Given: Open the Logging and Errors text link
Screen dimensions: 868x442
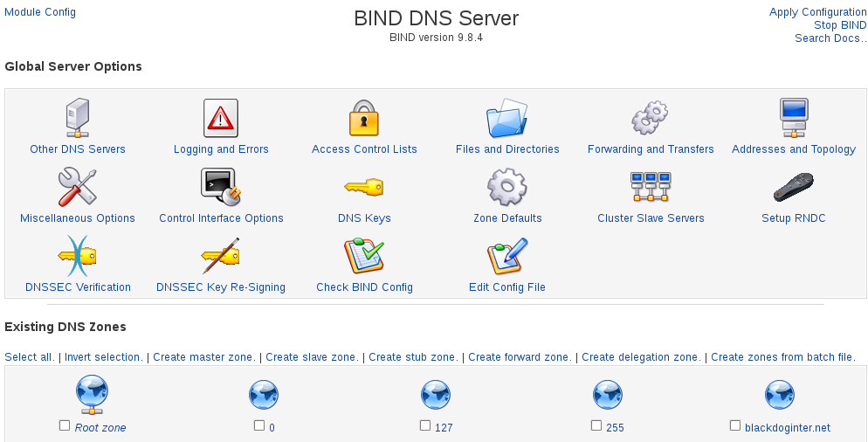Looking at the screenshot, I should click(x=221, y=149).
